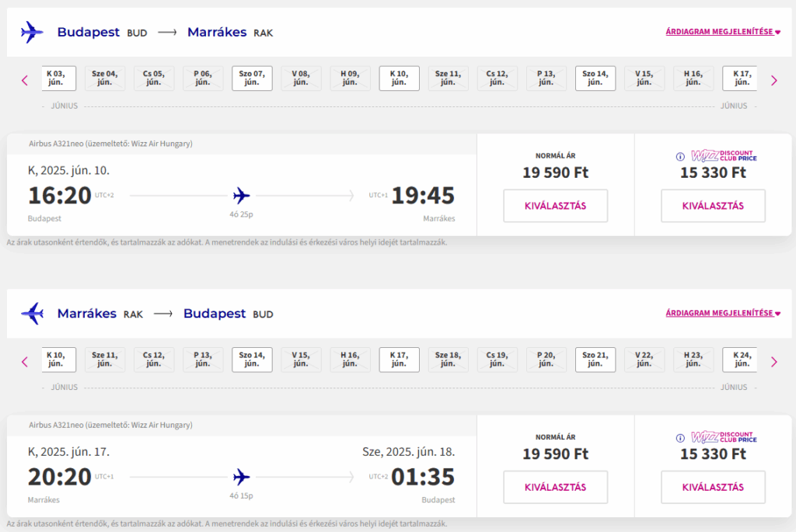Screen dimensions: 796x532
Task: Click the 16:20 Budapest outbound flight card
Action: point(242,185)
